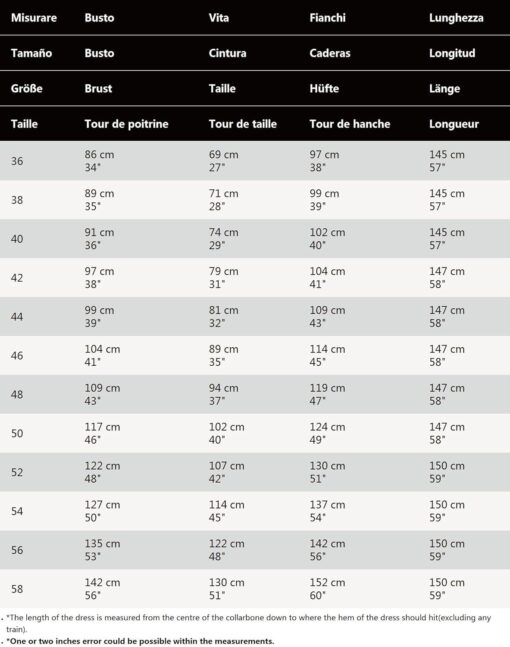
Task: Select the 102 cm waist for size 50
Action: point(227,427)
